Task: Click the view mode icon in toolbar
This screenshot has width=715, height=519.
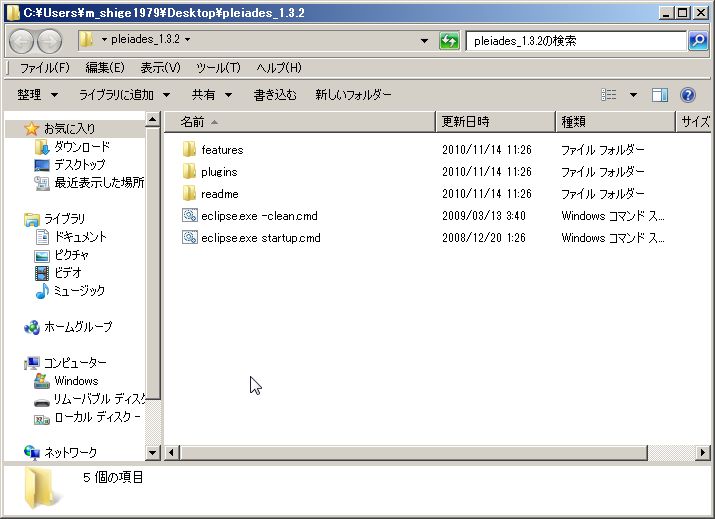Action: pyautogui.click(x=609, y=95)
